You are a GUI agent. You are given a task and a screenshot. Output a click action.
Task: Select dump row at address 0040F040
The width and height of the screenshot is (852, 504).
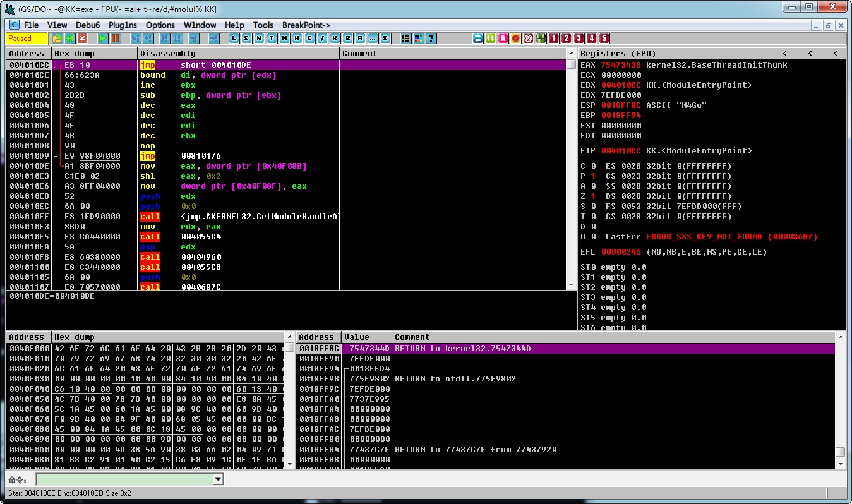pyautogui.click(x=145, y=389)
